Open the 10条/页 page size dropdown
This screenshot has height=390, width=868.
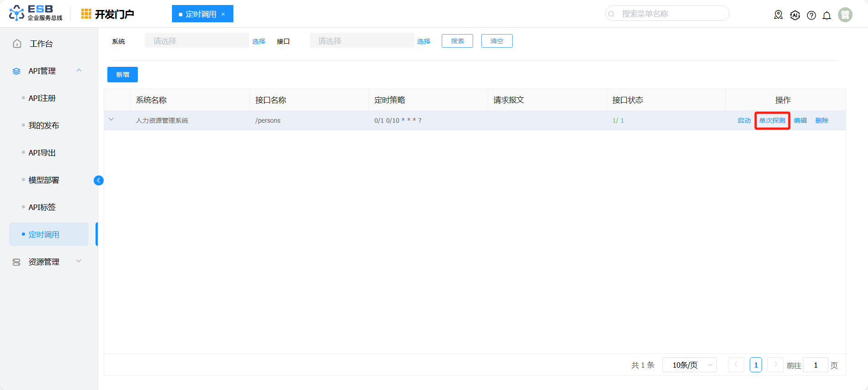point(689,365)
